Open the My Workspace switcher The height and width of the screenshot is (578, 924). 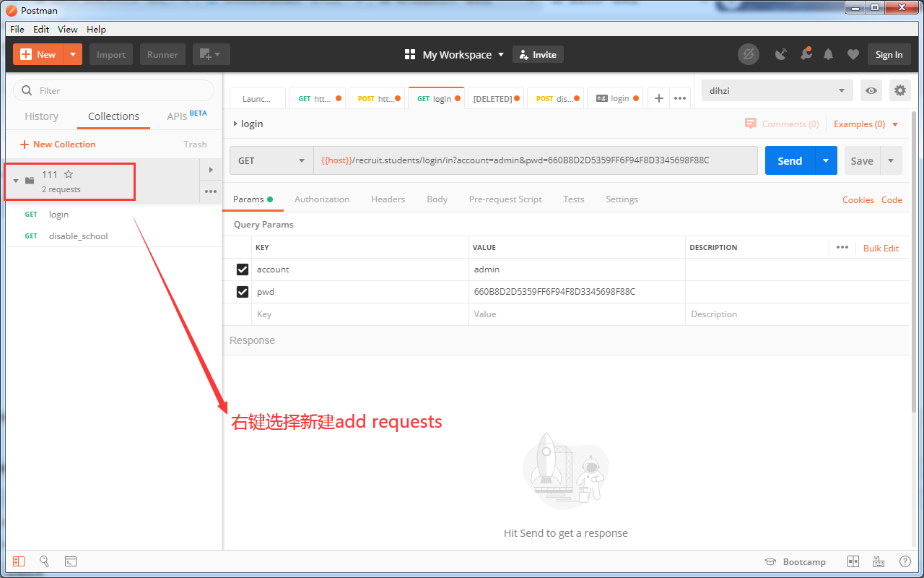(455, 54)
